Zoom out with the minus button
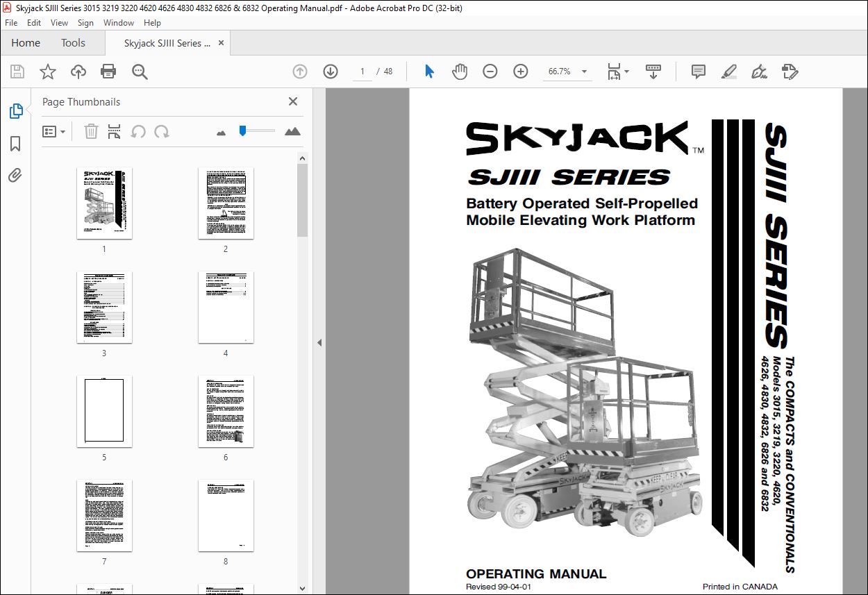This screenshot has width=868, height=595. 490,71
